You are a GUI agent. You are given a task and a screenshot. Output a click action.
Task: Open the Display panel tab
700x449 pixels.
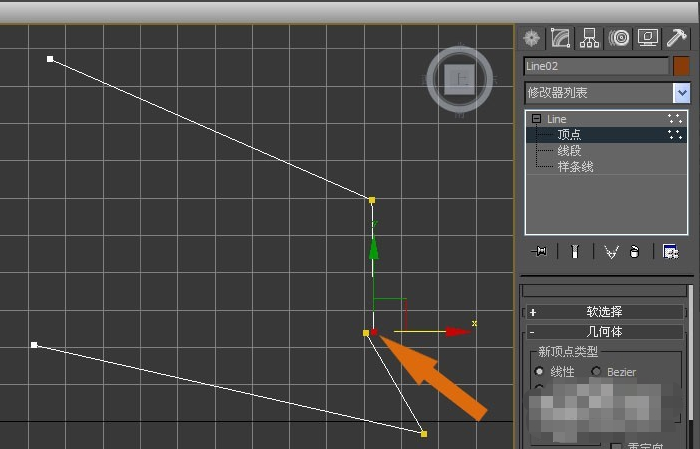648,38
